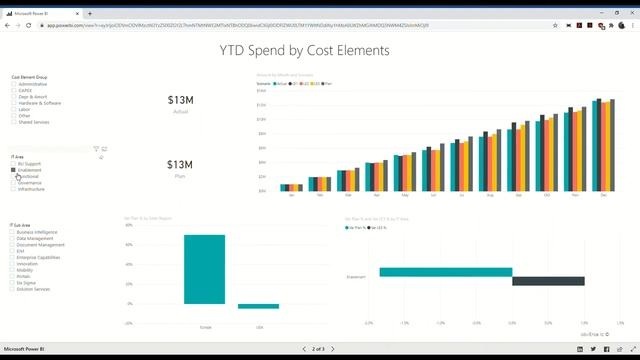The height and width of the screenshot is (360, 640).
Task: Open the Adobe Acrobat extension icon
Action: [579, 25]
